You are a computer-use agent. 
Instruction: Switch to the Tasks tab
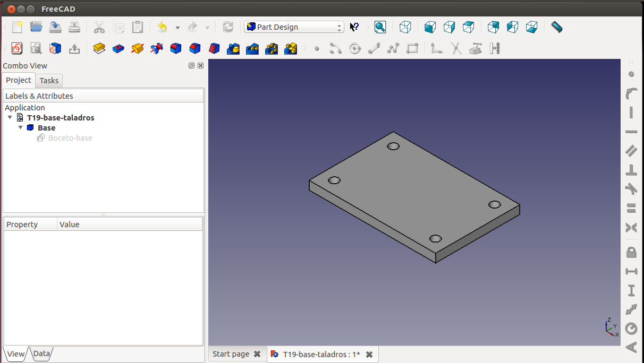49,81
